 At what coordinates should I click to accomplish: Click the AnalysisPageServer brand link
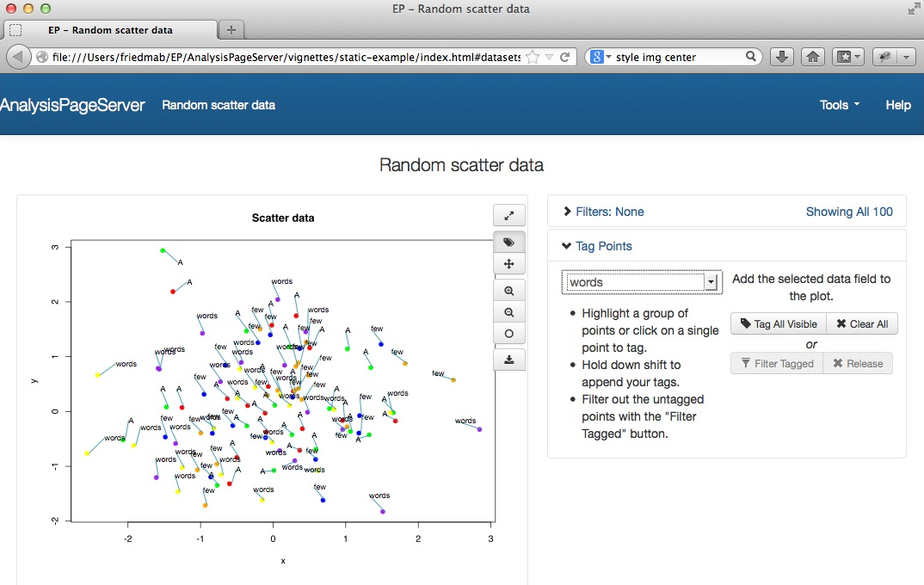[x=72, y=105]
